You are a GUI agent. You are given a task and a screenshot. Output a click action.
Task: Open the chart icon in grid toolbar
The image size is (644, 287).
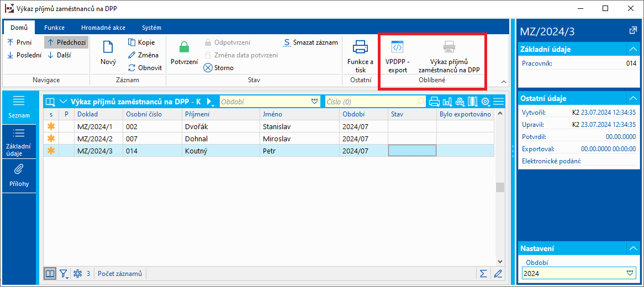pos(447,102)
